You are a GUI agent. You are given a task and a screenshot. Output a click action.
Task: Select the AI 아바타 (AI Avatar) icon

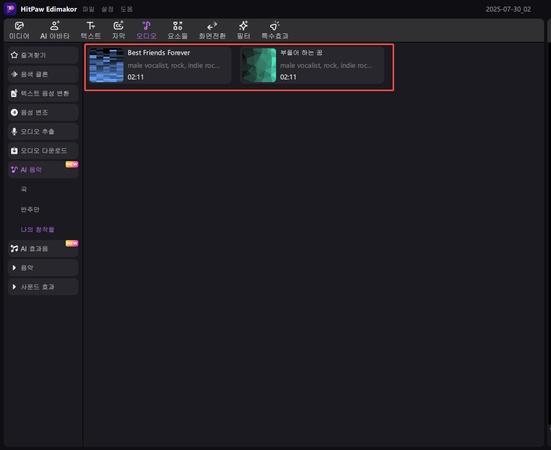tap(54, 26)
